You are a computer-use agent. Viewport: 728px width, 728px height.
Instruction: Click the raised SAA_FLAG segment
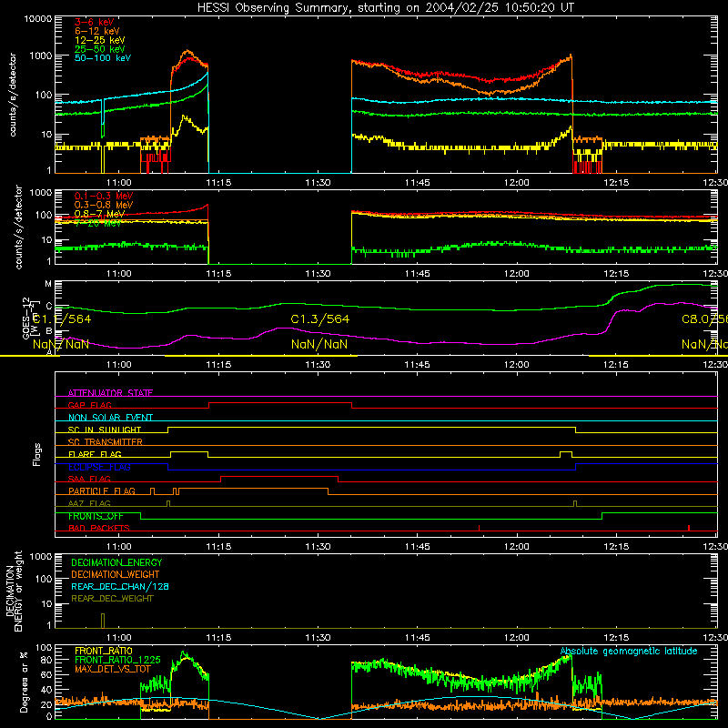tap(279, 477)
